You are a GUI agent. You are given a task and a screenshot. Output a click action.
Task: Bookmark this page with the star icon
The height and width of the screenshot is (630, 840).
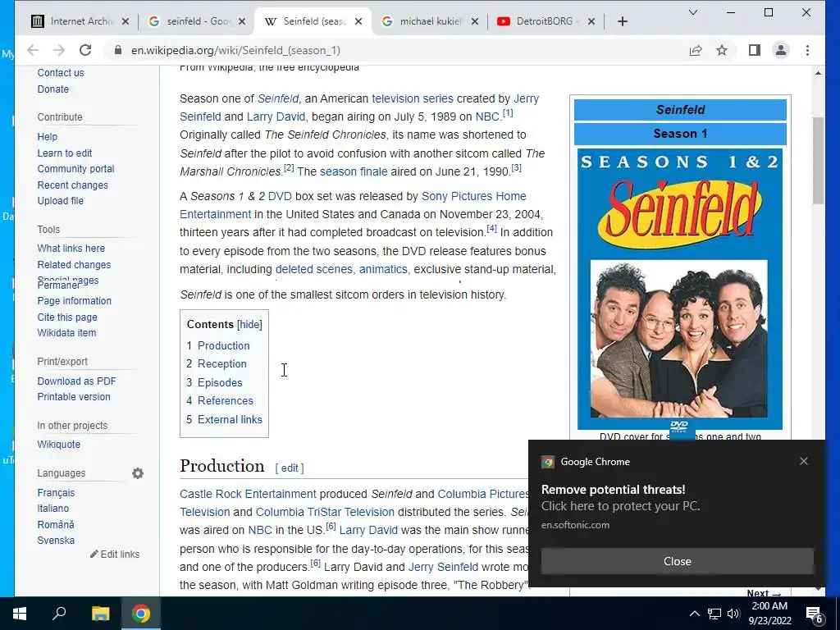pos(722,50)
